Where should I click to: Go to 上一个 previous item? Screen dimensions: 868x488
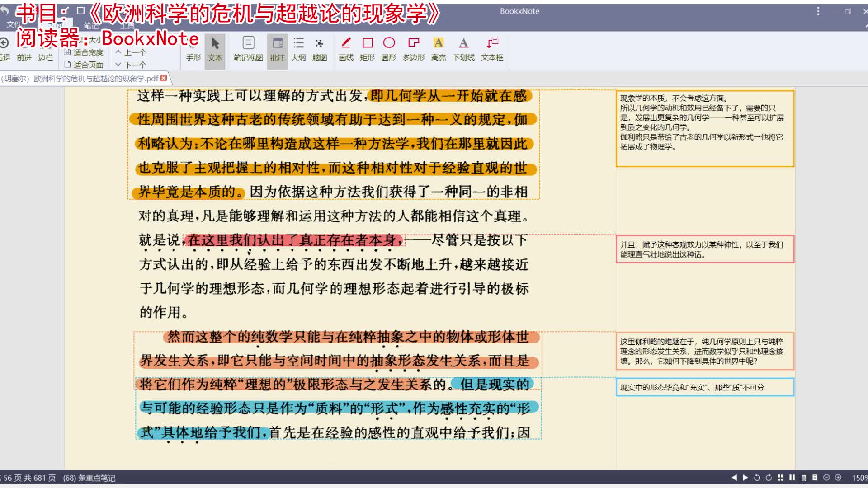[x=131, y=52]
